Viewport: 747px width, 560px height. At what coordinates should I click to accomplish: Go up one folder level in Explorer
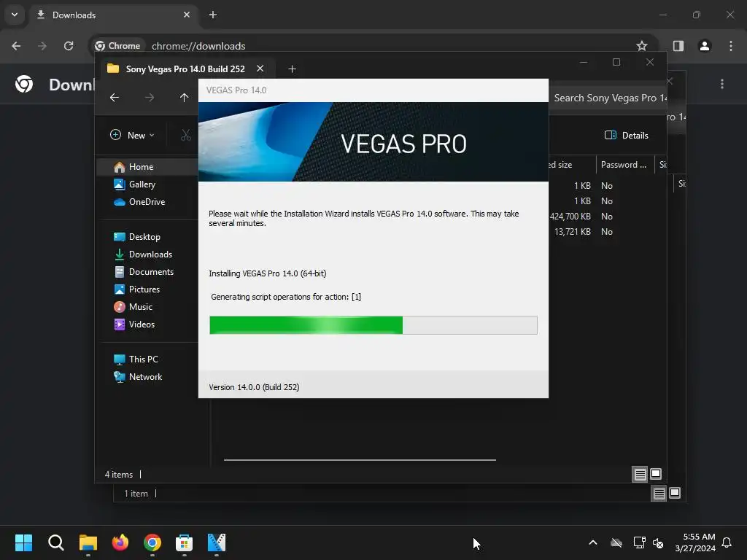[x=185, y=98]
